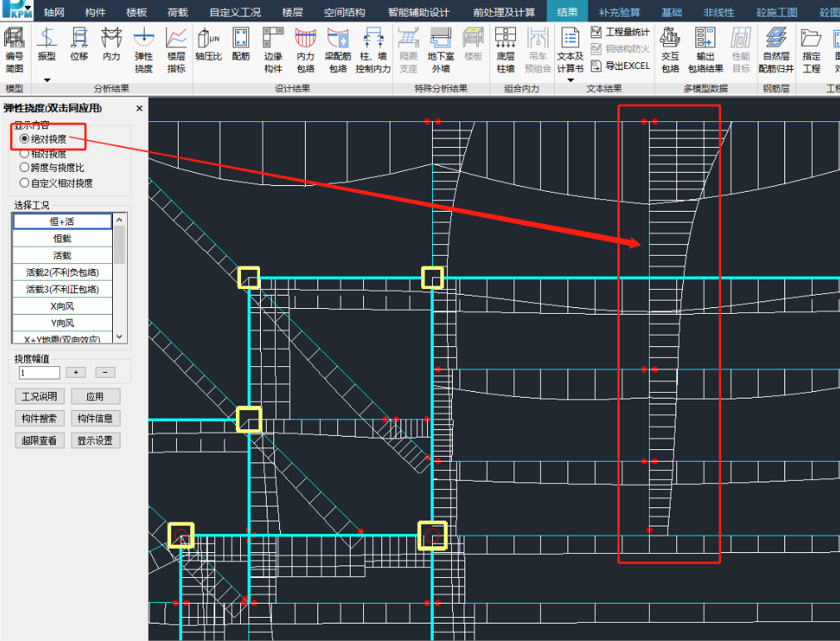Click the 挠度幅值 input field
The height and width of the screenshot is (641, 840).
[x=39, y=373]
